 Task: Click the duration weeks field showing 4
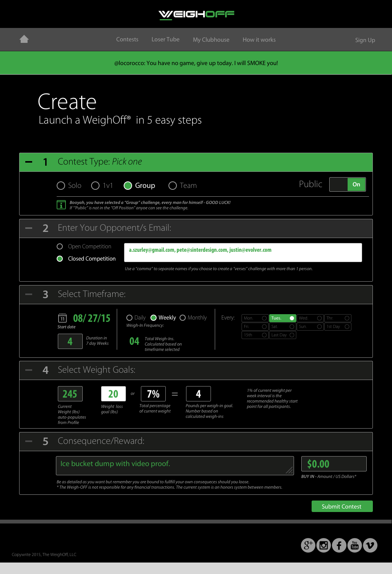tap(70, 341)
